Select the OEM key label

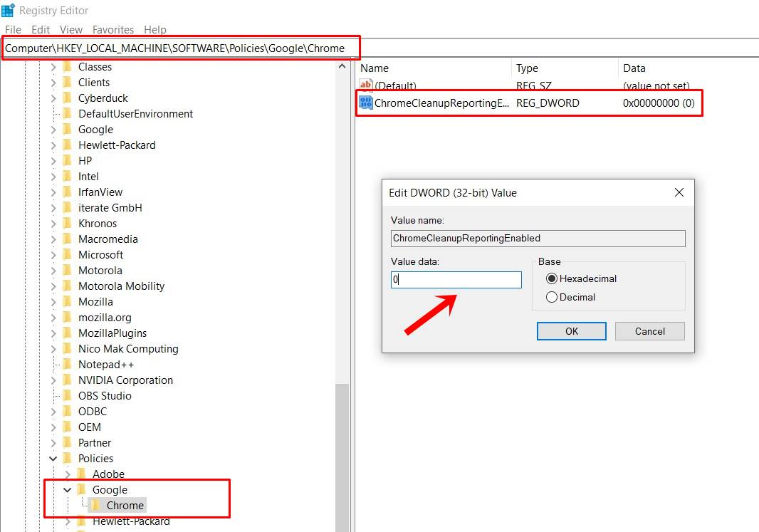coord(90,427)
